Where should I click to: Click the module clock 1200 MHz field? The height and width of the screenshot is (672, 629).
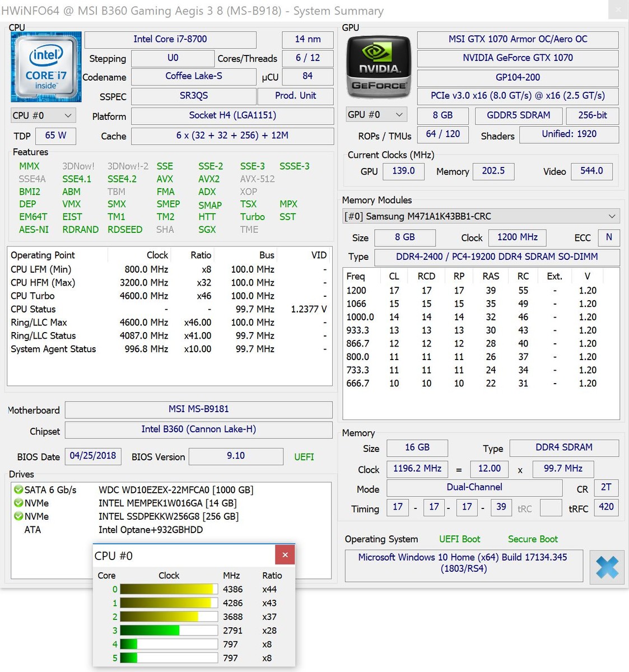pos(518,237)
